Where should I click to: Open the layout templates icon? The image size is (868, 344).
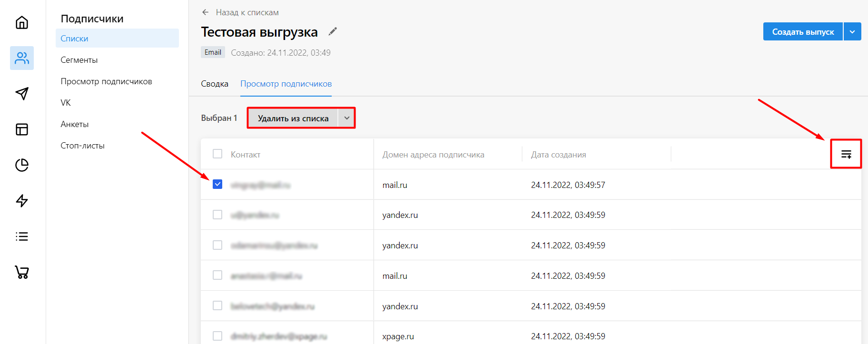[x=22, y=129]
